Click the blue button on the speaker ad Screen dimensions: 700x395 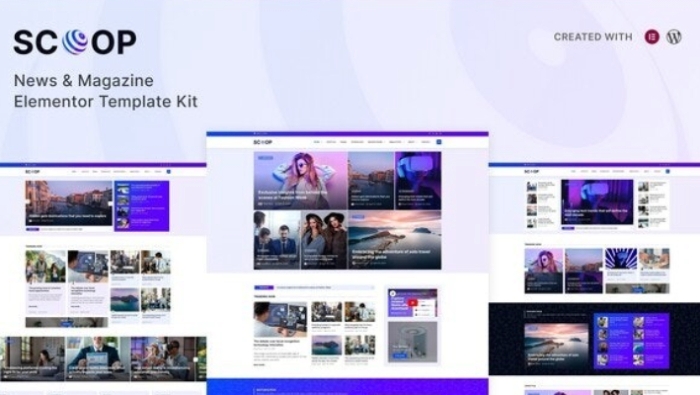coord(400,356)
